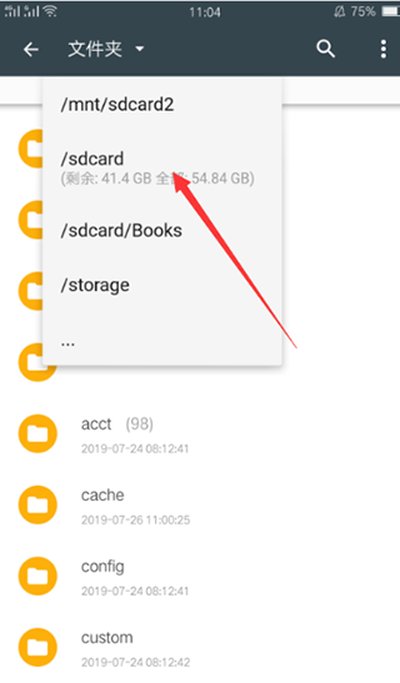
Task: Collapse the 文件夹 dropdown arrow
Action: [x=139, y=49]
